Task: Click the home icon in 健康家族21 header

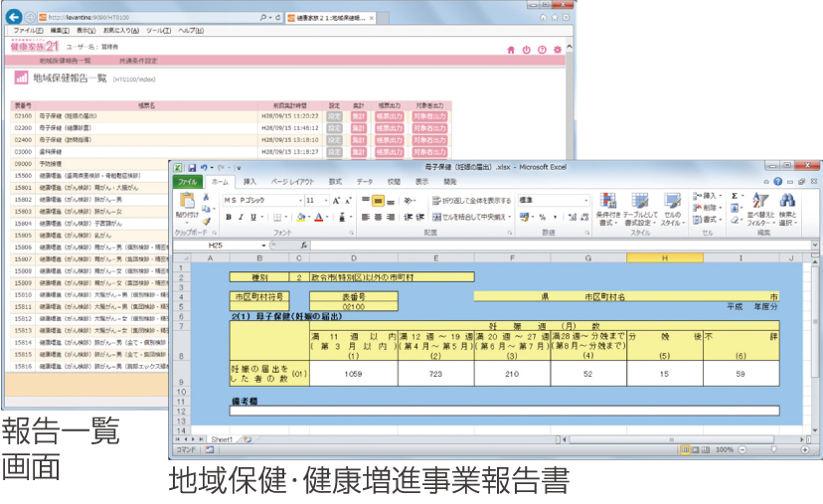Action: point(511,50)
